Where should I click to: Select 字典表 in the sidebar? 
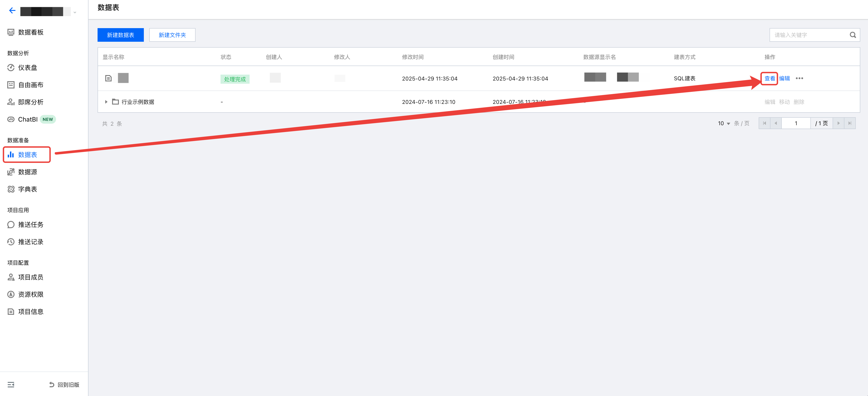point(27,189)
